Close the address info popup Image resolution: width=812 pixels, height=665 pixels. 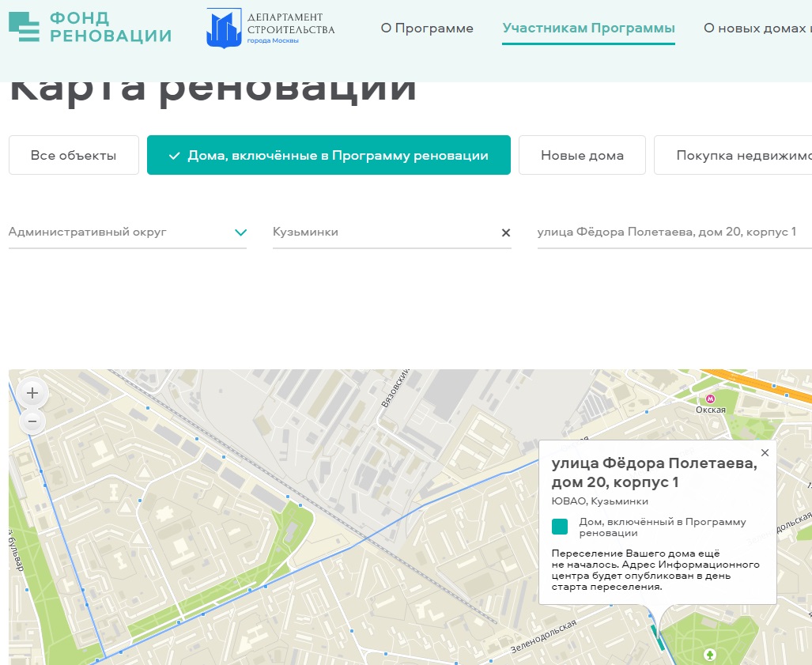point(765,452)
